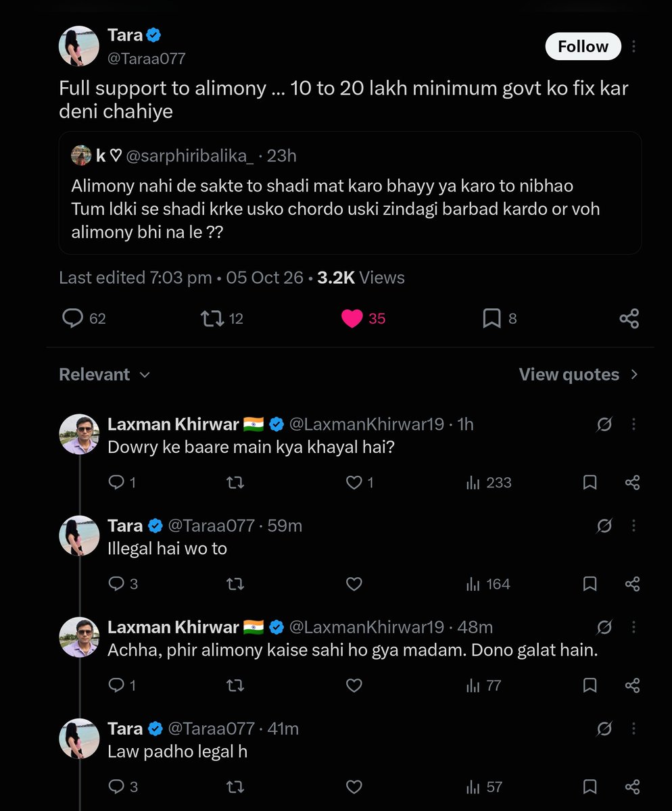Repost Tara's main alimony post
The height and width of the screenshot is (811, 672).
coord(222,318)
